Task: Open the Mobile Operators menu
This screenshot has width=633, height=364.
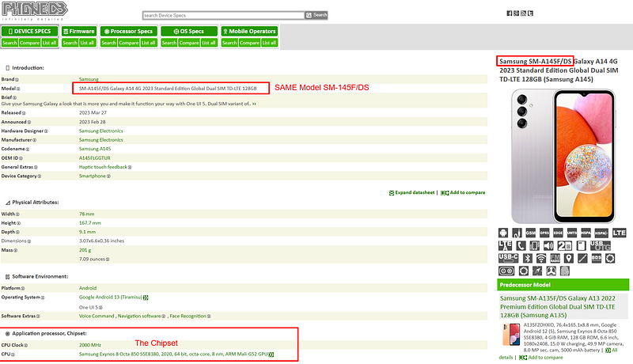Action: pyautogui.click(x=249, y=31)
